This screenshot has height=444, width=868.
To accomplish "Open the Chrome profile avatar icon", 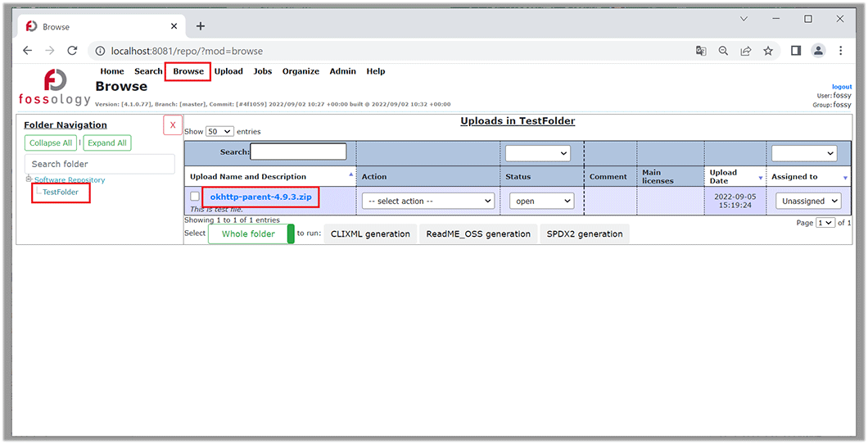I will [818, 51].
